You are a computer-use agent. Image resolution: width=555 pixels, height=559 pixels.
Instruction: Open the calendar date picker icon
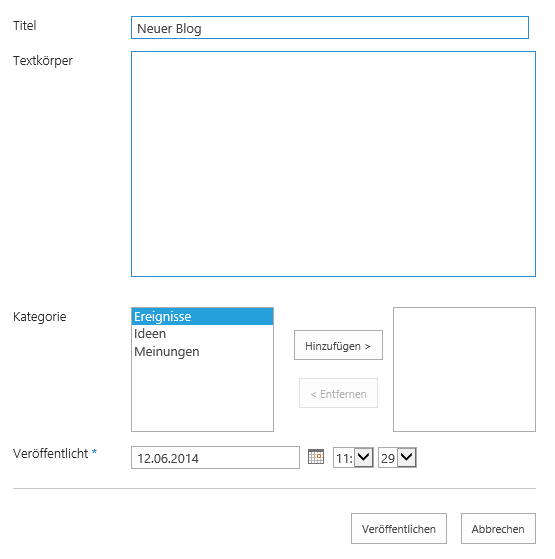pos(316,457)
